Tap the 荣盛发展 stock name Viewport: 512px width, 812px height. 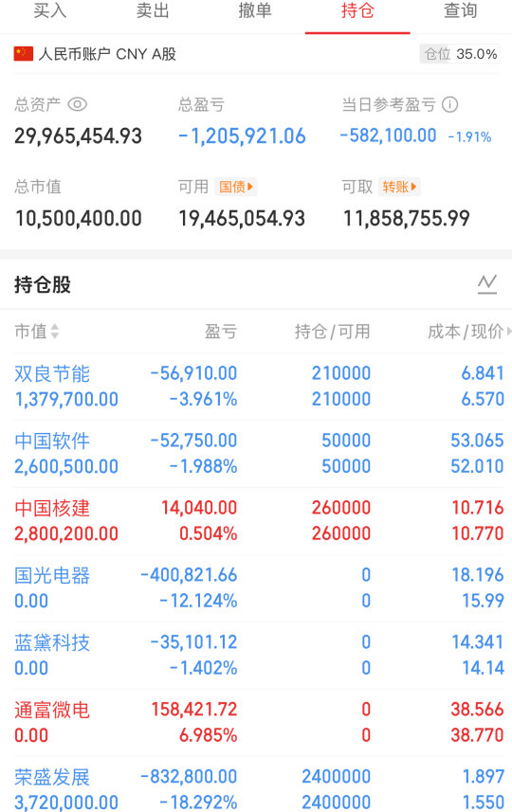pyautogui.click(x=52, y=777)
